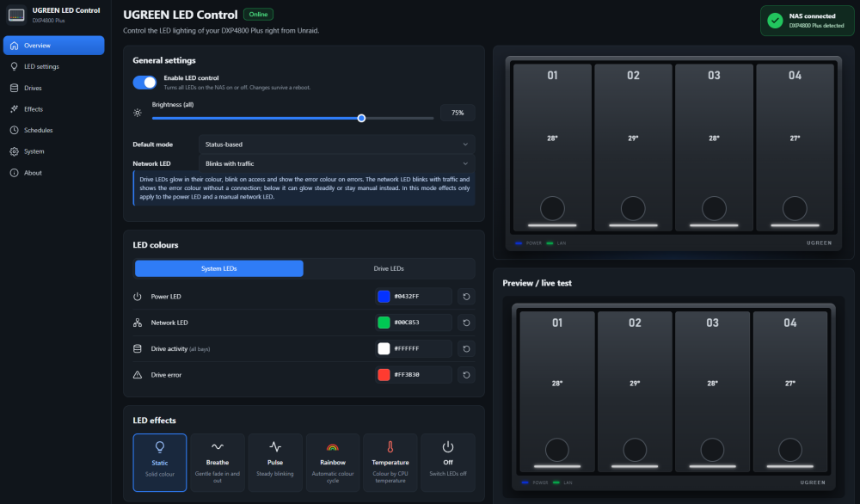The height and width of the screenshot is (504, 860).
Task: Open the About sidebar item
Action: click(x=53, y=173)
